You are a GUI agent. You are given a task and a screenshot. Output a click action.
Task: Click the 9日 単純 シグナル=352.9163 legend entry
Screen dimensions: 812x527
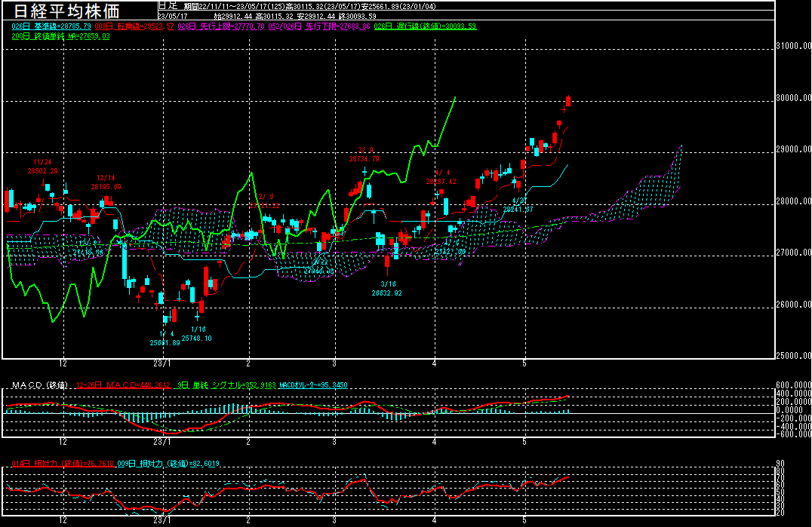pos(226,385)
